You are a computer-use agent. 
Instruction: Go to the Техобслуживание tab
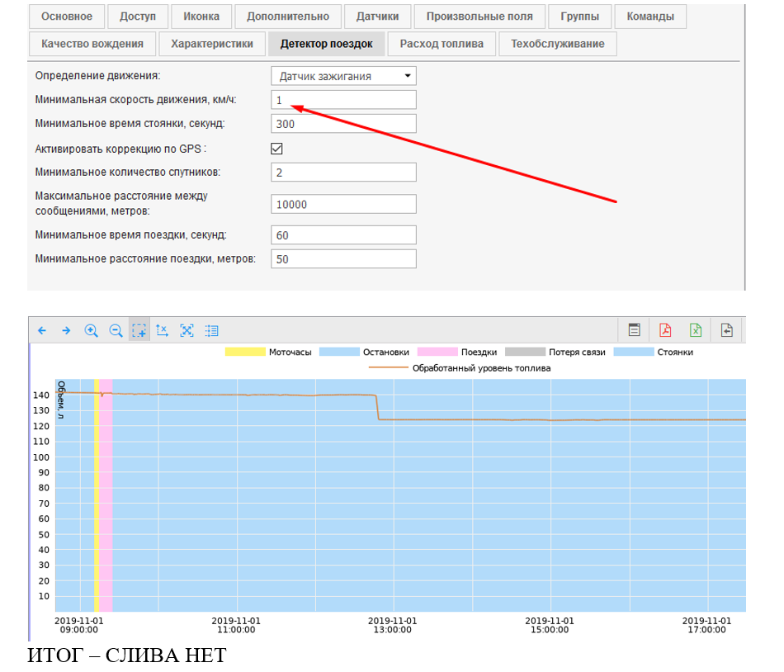(557, 44)
